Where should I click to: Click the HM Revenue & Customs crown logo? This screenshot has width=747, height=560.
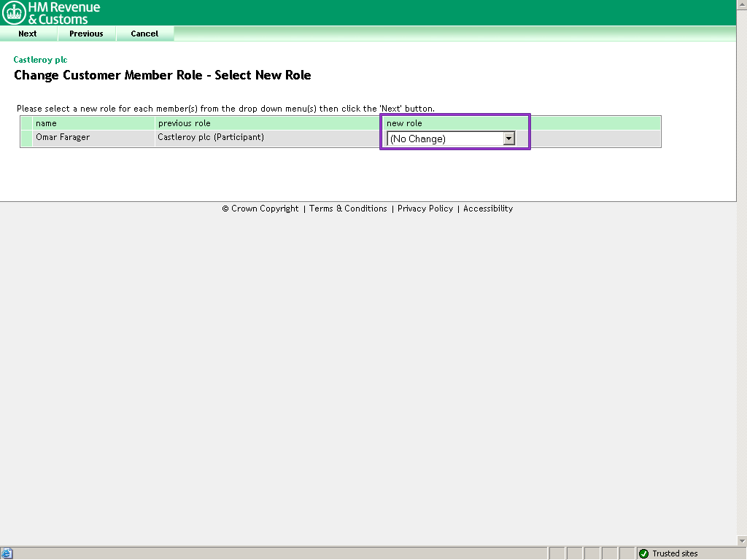point(12,11)
